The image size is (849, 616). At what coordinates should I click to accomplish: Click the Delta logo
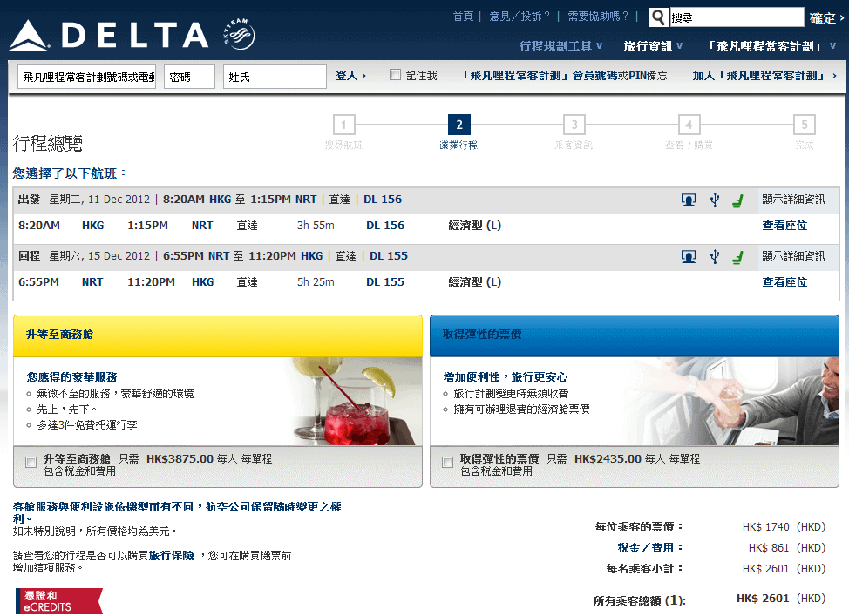[109, 35]
